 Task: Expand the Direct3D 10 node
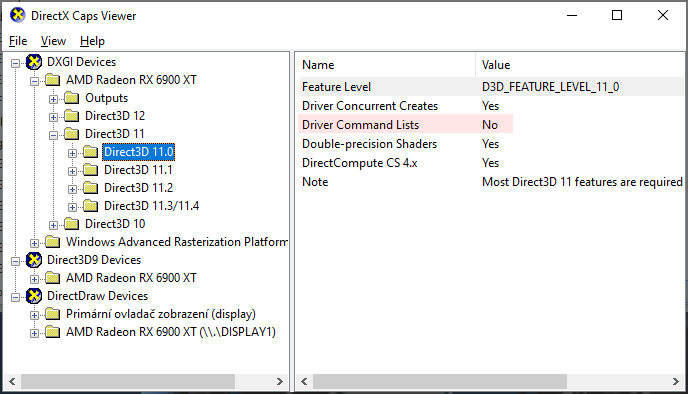click(x=54, y=225)
